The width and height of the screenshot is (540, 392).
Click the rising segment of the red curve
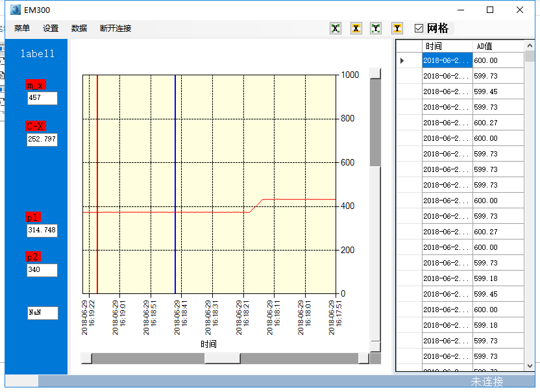pyautogui.click(x=256, y=206)
